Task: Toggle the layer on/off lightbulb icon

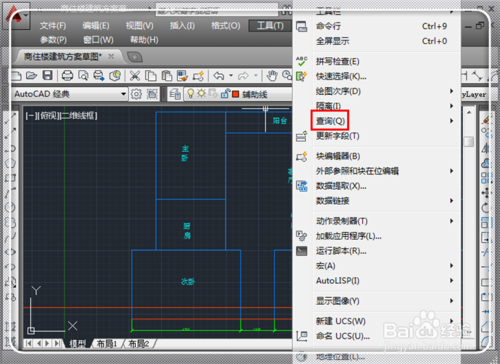Action: click(190, 94)
